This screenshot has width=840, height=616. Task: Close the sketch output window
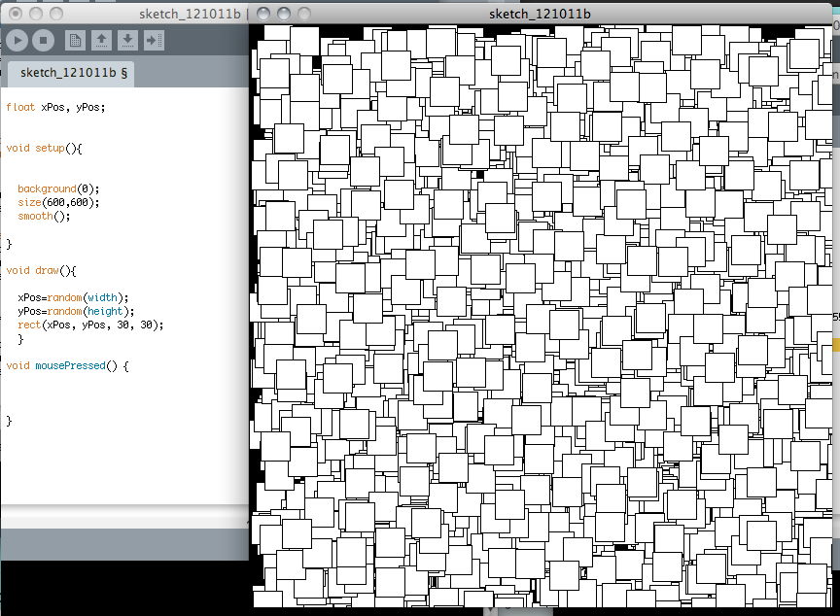click(x=263, y=15)
